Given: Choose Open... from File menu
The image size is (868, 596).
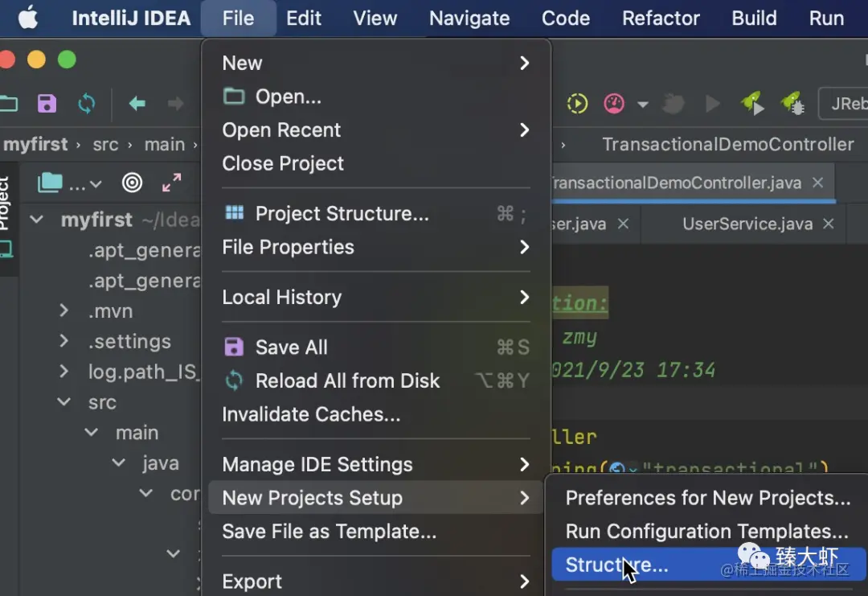Looking at the screenshot, I should click(376, 97).
